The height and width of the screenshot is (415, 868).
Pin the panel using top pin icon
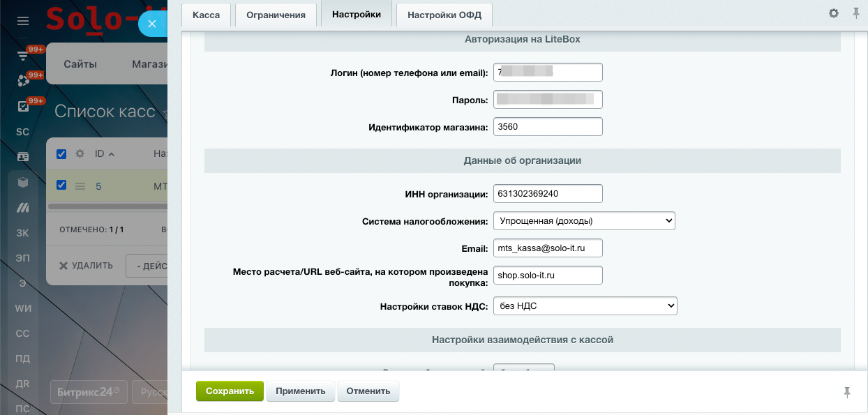click(x=856, y=13)
